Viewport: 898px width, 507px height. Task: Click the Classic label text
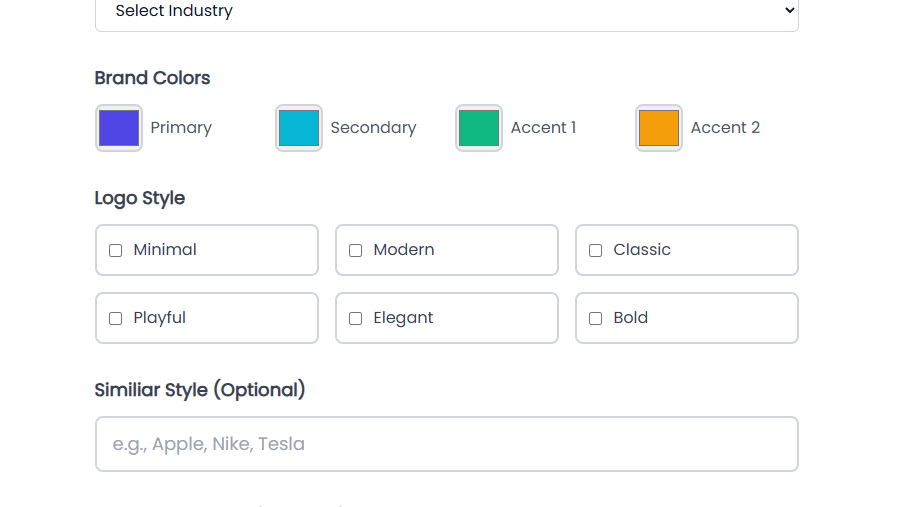point(642,250)
